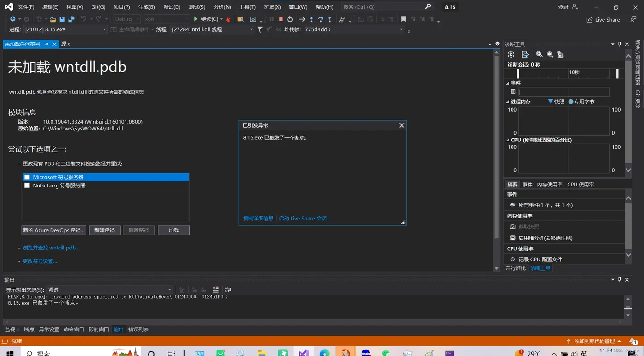Viewport: 644px width, 356px height.
Task: Stop debugging with the red stop icon
Action: pos(281,19)
